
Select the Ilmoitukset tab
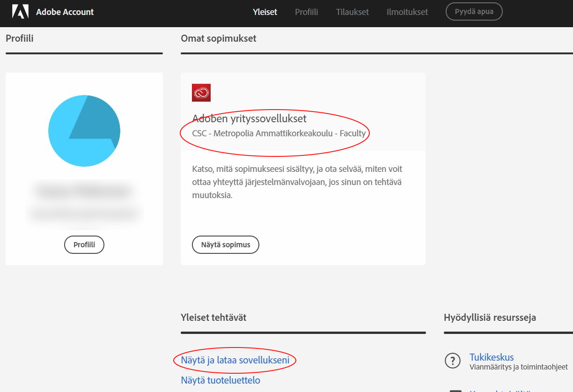(407, 12)
